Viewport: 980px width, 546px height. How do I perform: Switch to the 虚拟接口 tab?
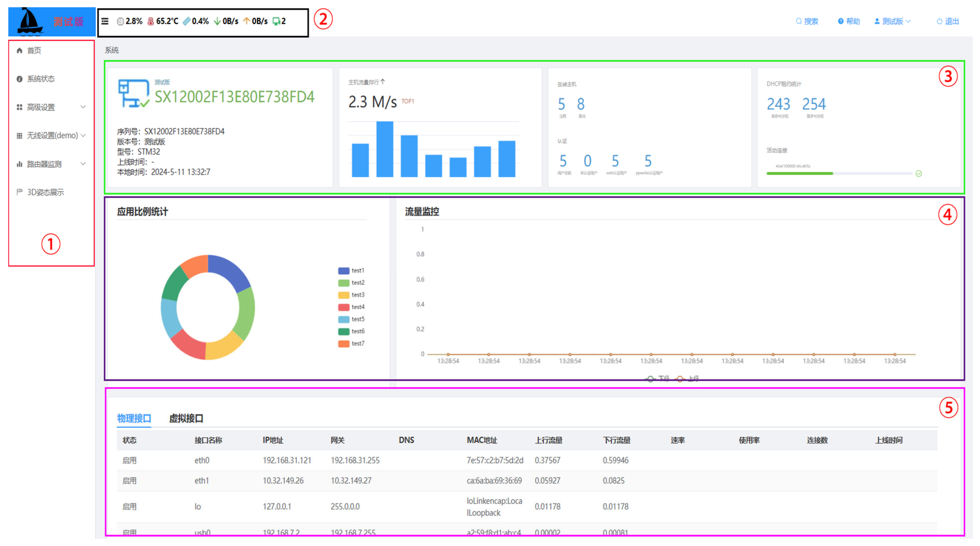click(x=186, y=419)
